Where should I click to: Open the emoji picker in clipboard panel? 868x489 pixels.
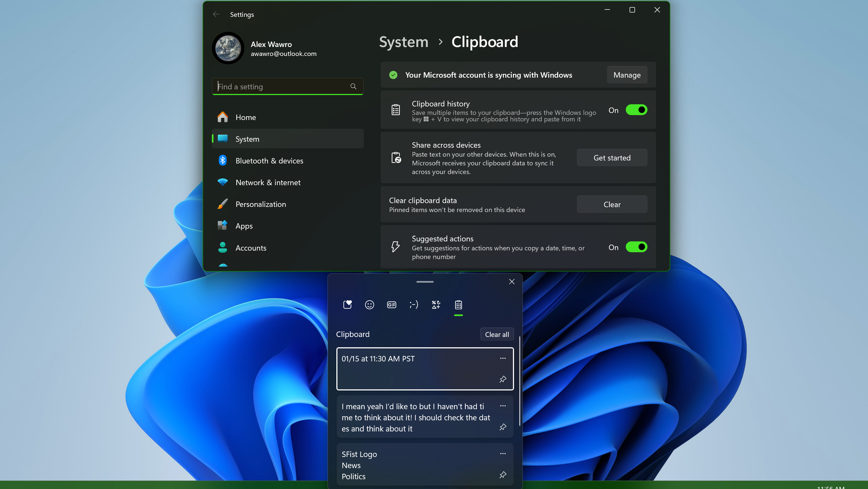point(369,305)
